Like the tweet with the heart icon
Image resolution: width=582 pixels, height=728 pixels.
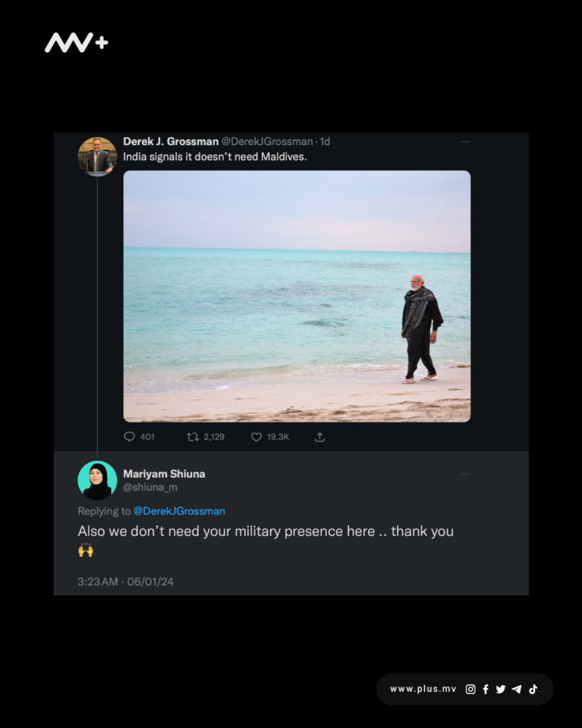coord(257,437)
